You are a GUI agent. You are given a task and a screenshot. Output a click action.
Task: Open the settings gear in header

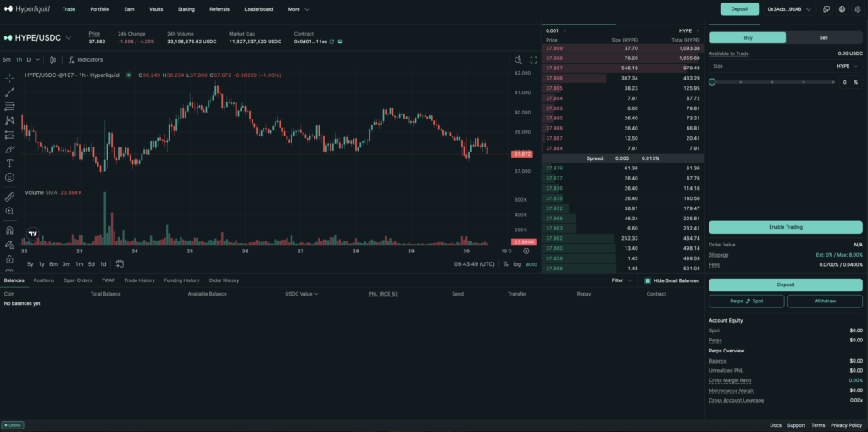858,9
